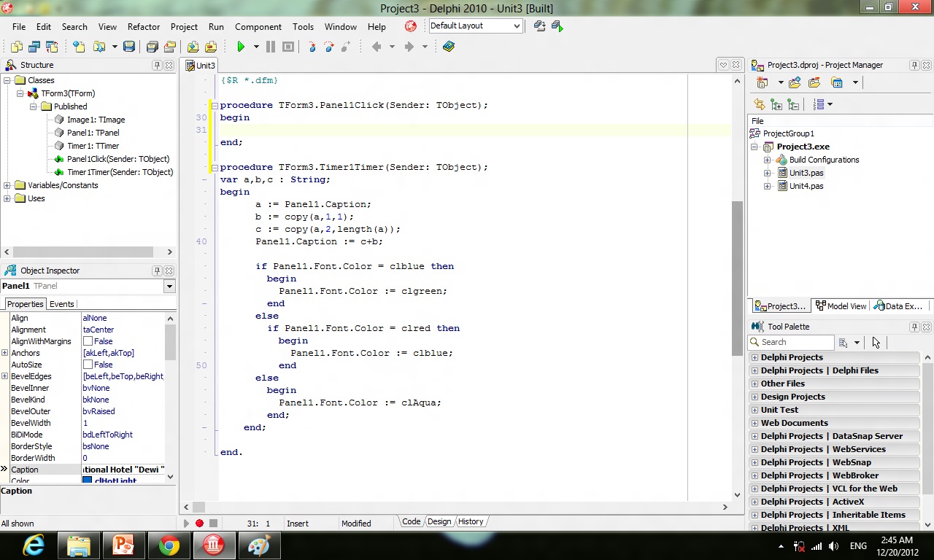The image size is (934, 560).
Task: Click the Pause toolbar icon
Action: click(271, 47)
